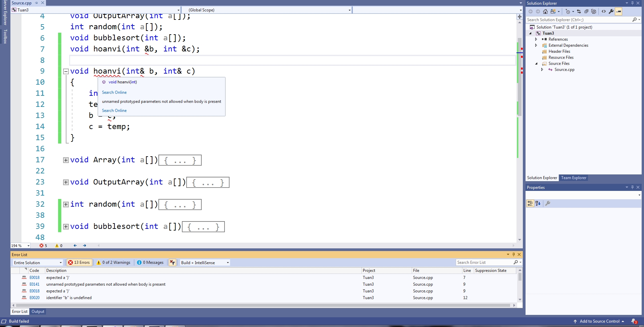
Task: Toggle the 0 Messages filter
Action: [150, 262]
